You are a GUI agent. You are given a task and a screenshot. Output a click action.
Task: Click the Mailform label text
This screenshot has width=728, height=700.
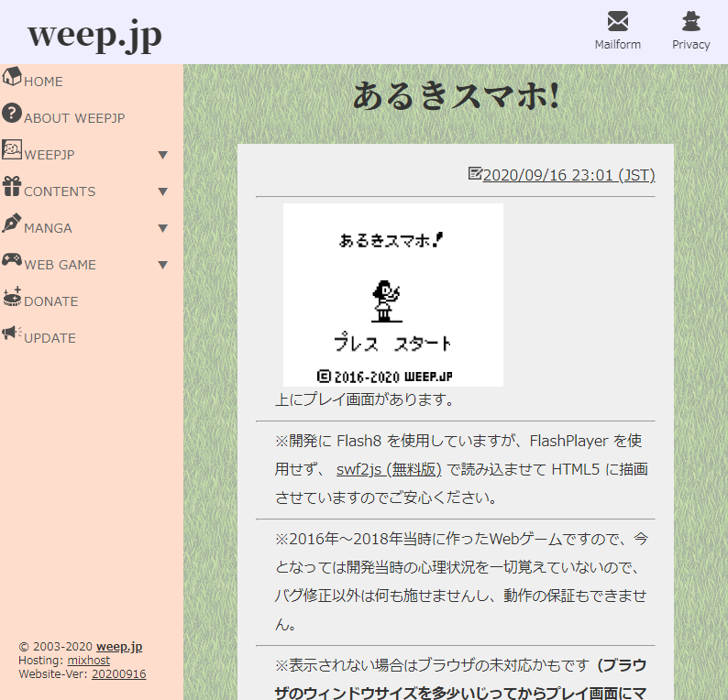coord(617,45)
